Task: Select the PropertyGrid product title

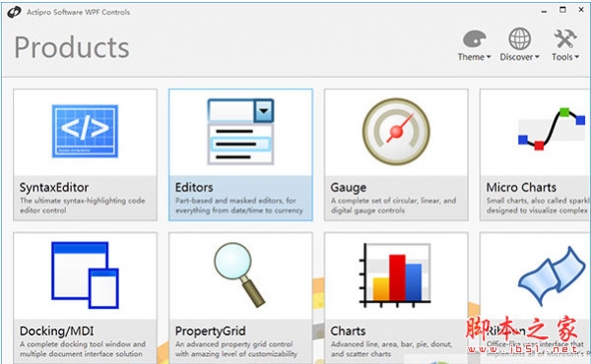Action: coord(211,332)
